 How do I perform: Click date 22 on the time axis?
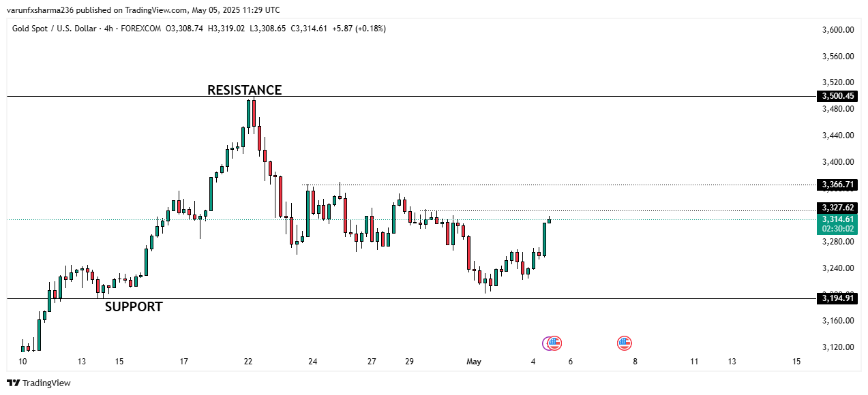tap(248, 362)
